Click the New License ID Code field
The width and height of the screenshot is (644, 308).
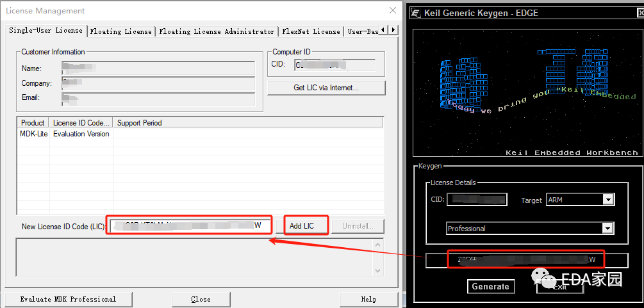[190, 225]
